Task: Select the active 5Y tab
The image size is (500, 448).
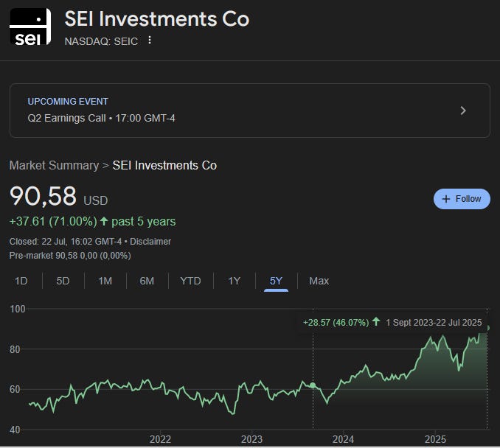Action: point(276,281)
